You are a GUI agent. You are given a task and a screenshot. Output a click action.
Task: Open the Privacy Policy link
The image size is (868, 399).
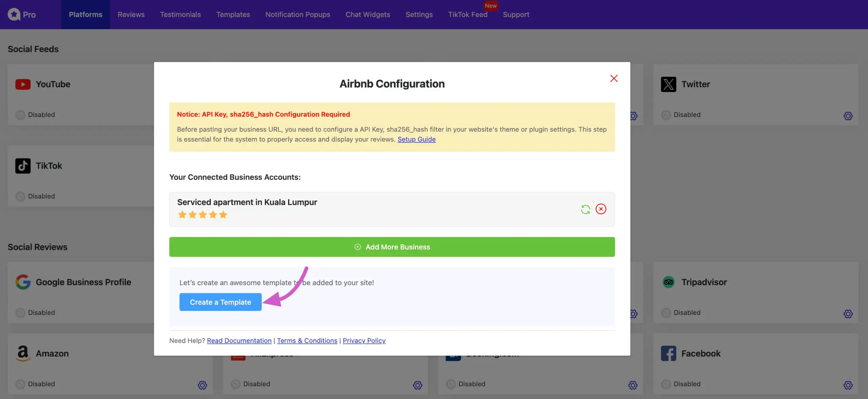(x=364, y=340)
